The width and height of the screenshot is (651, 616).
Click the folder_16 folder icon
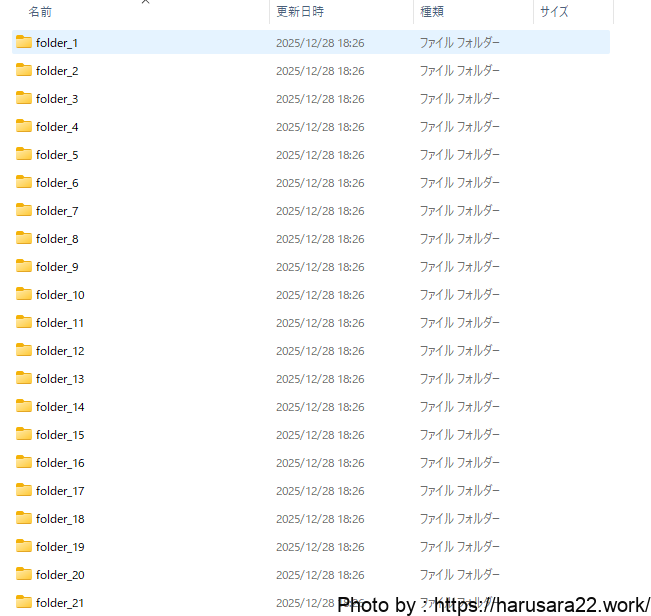(24, 462)
